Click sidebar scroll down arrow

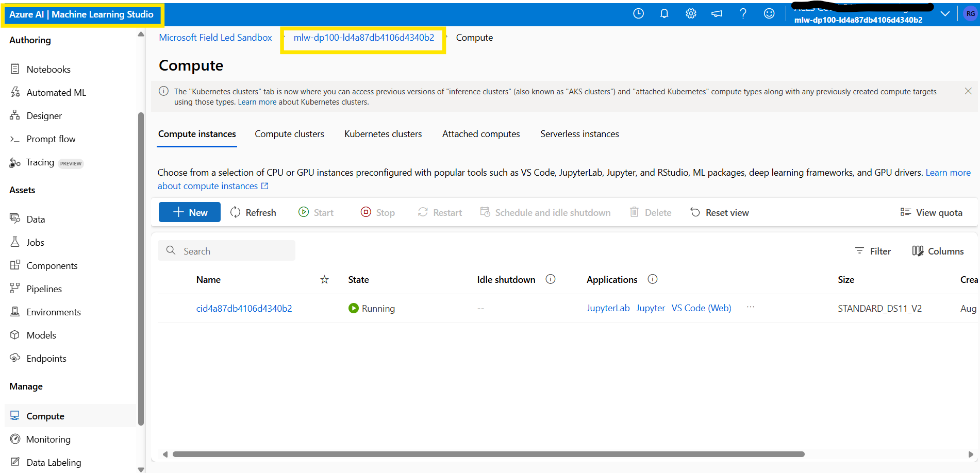141,469
